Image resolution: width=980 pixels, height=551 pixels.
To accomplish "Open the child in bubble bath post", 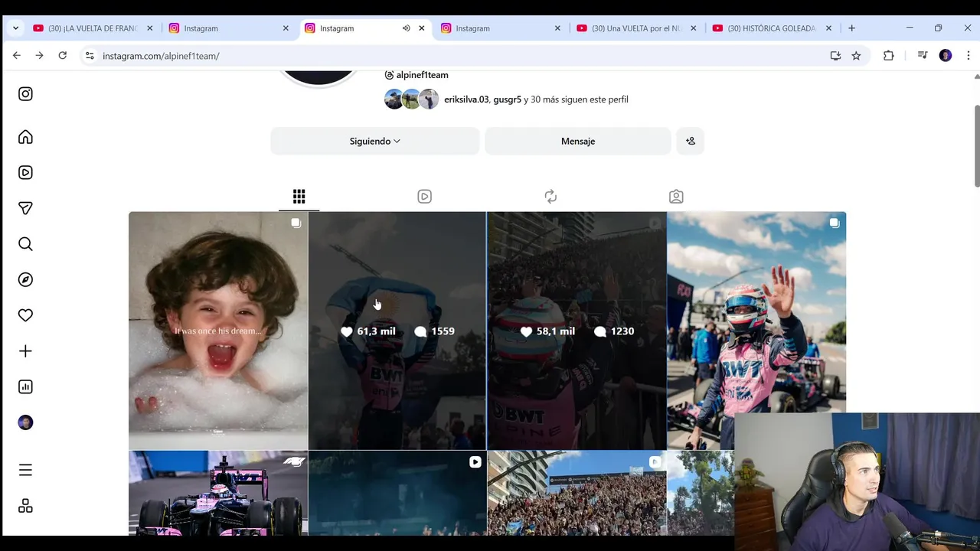I will [217, 331].
